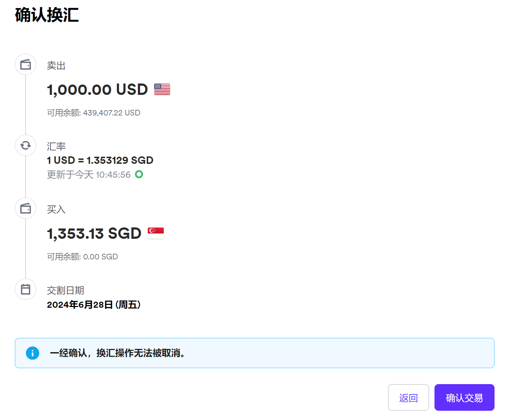Click the blue info icon
Image resolution: width=513 pixels, height=420 pixels.
pos(33,353)
